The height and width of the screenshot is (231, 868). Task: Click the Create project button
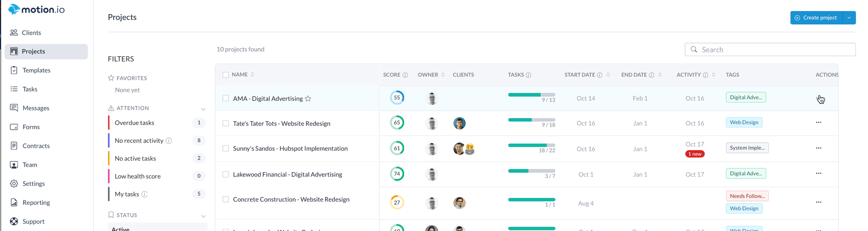[x=816, y=17]
